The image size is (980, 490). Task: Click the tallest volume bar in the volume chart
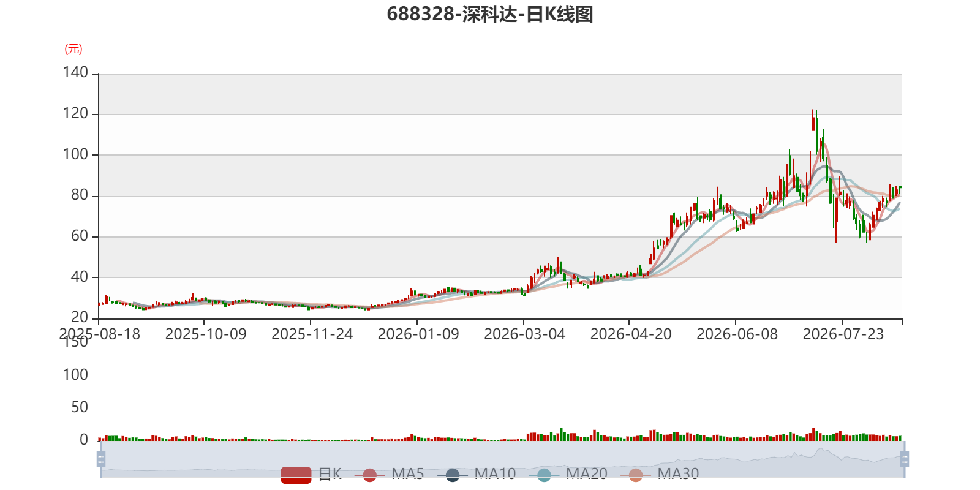coord(813,434)
